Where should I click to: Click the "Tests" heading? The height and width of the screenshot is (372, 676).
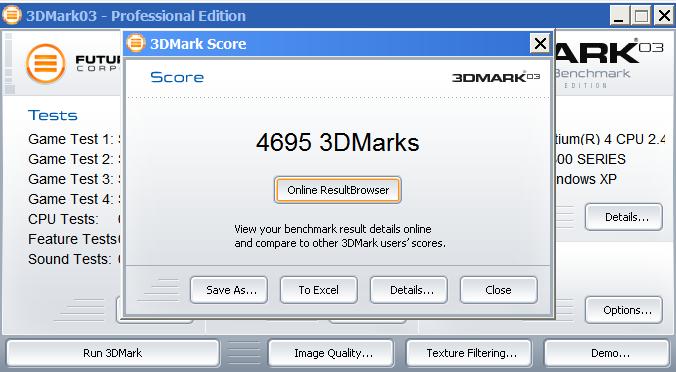coord(53,116)
